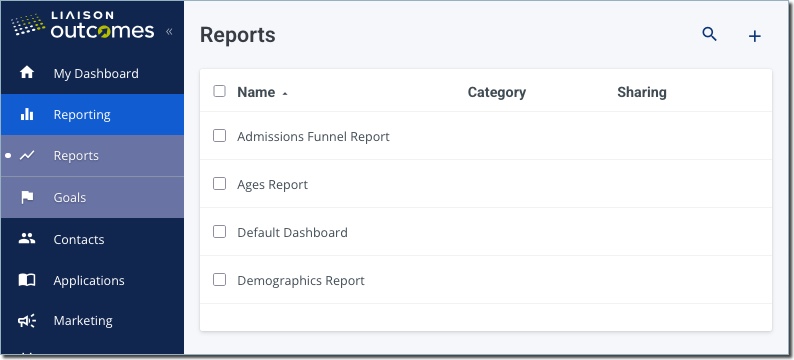
Task: Tick the Default Dashboard checkbox
Action: (219, 232)
